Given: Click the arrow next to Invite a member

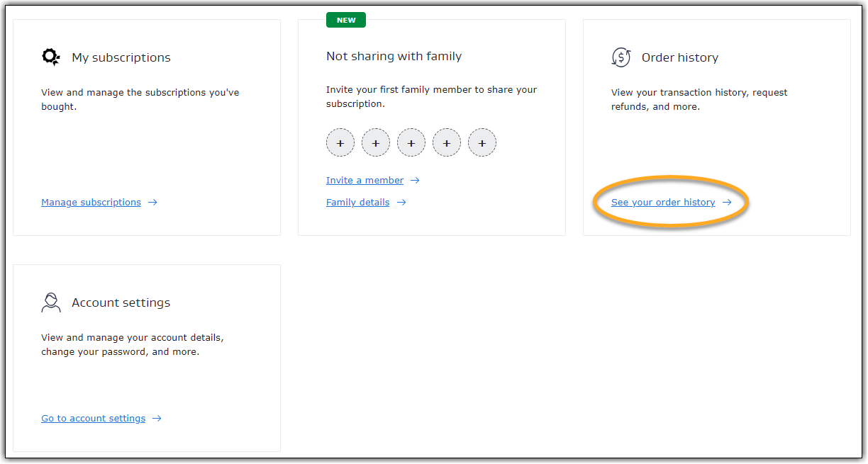Looking at the screenshot, I should coord(416,181).
